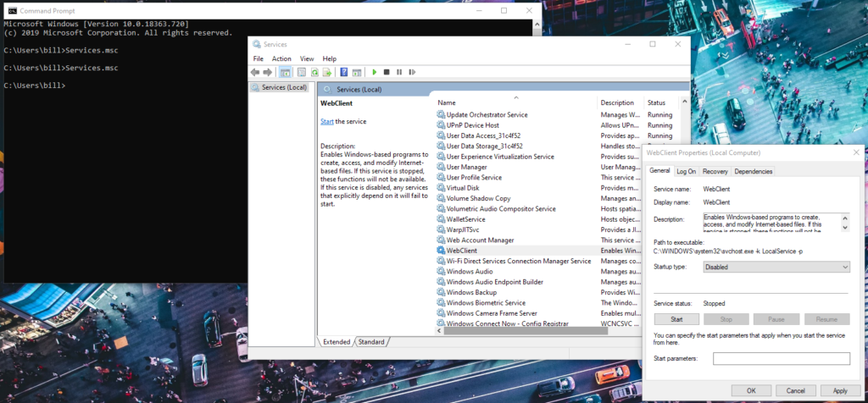
Task: Click the Properties toolbar icon
Action: pos(302,73)
